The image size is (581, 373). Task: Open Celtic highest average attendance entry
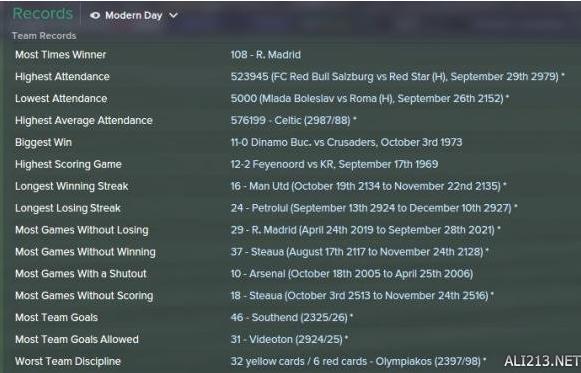click(293, 120)
